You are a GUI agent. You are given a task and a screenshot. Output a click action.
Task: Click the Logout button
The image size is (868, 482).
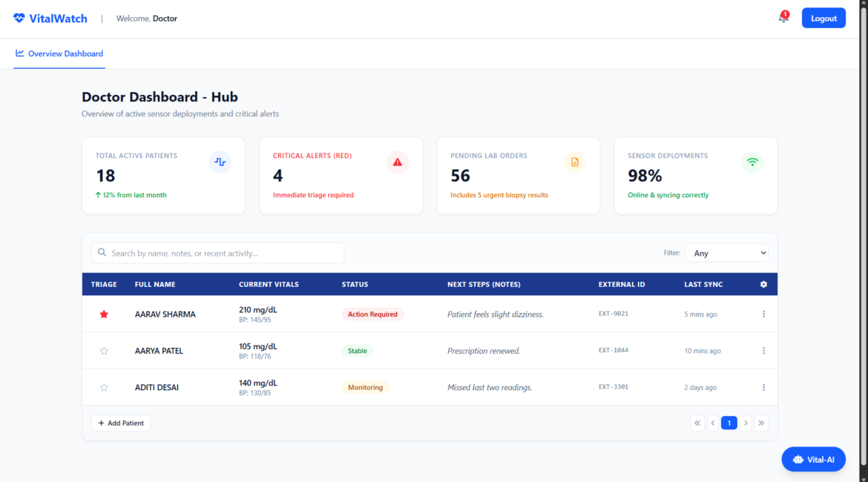(x=823, y=19)
